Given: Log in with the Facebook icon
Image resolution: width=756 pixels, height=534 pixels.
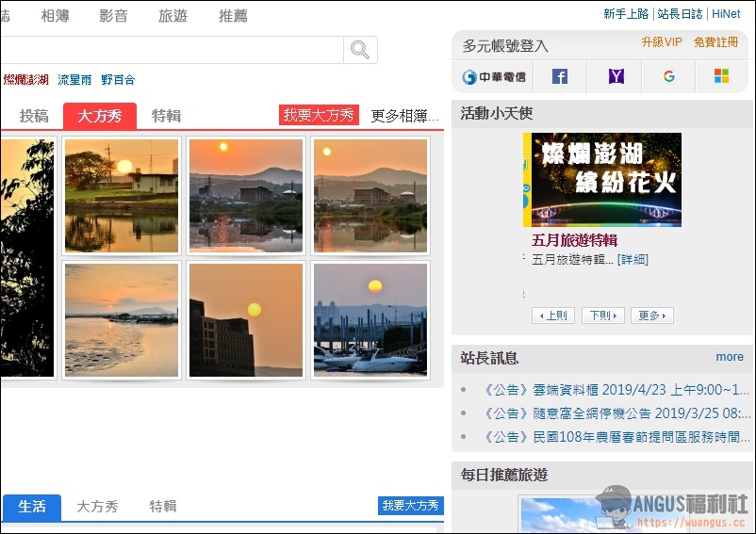Looking at the screenshot, I should [560, 76].
